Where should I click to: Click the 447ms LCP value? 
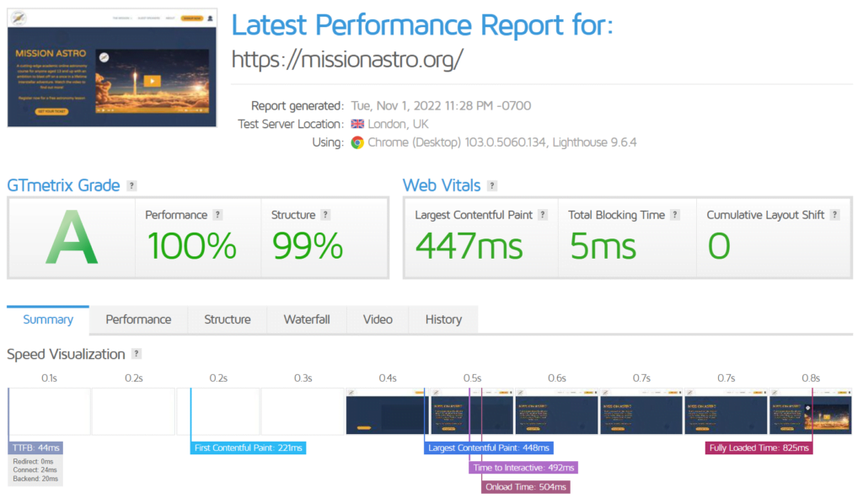point(469,246)
